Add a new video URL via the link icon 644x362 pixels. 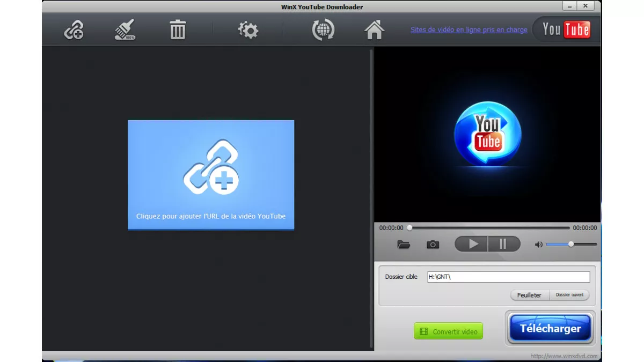tap(74, 31)
